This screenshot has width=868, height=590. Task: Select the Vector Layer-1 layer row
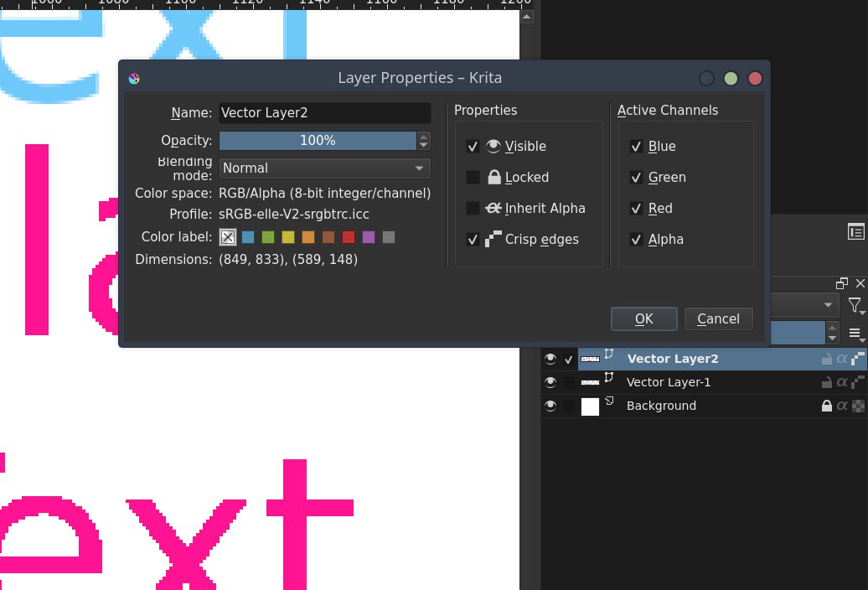pyautogui.click(x=704, y=382)
